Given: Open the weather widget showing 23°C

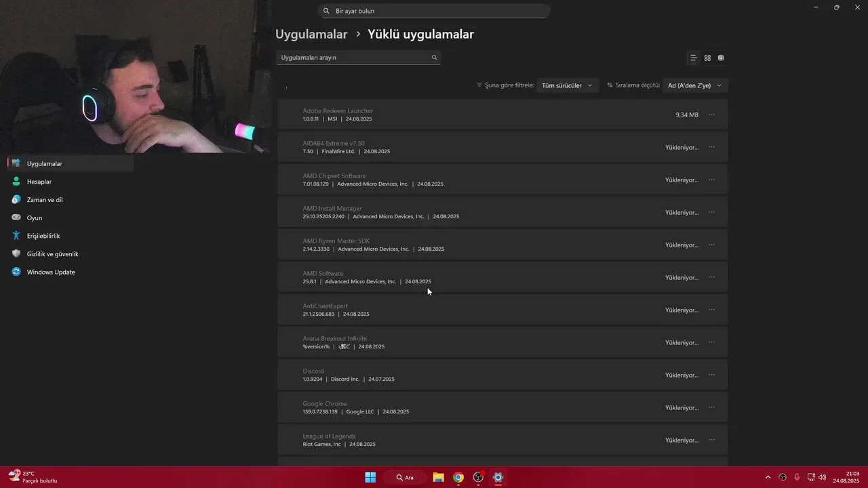Looking at the screenshot, I should (33, 477).
